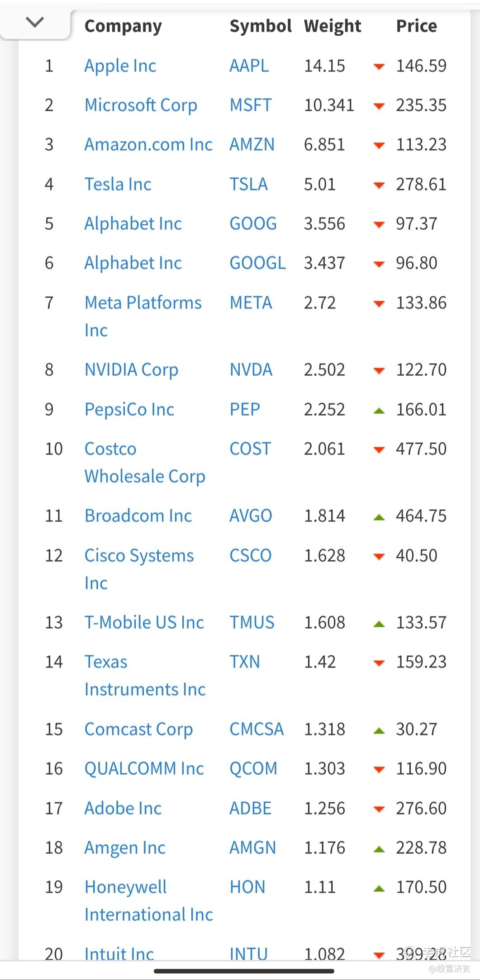480x980 pixels.
Task: Click the green up arrow by Honeywell price
Action: pyautogui.click(x=379, y=888)
